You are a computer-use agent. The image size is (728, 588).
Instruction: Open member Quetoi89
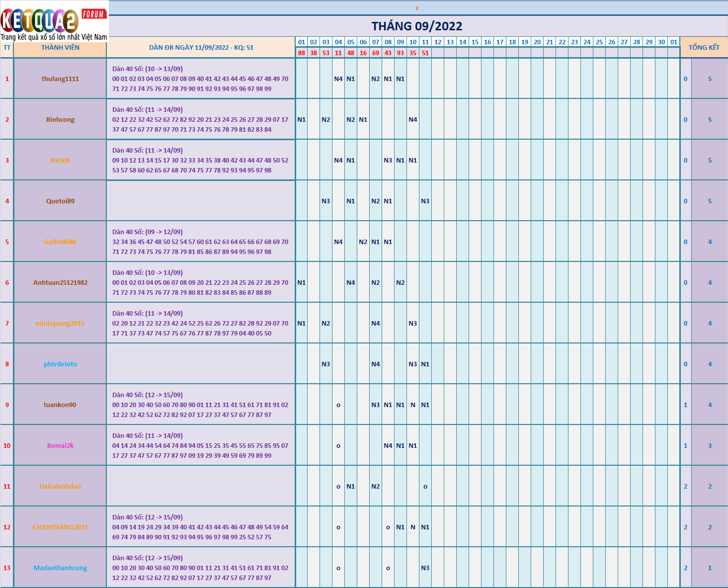[60, 201]
